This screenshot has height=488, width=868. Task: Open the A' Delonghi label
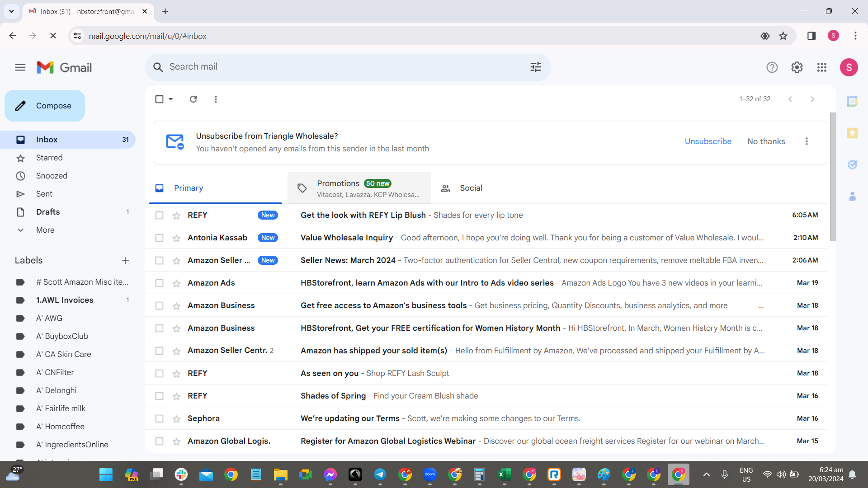pyautogui.click(x=56, y=390)
